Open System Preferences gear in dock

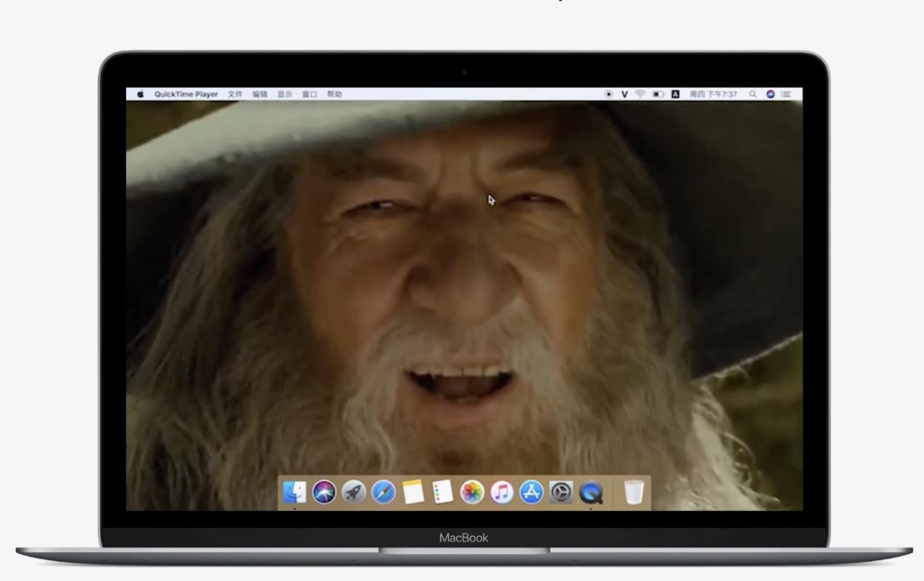[561, 493]
